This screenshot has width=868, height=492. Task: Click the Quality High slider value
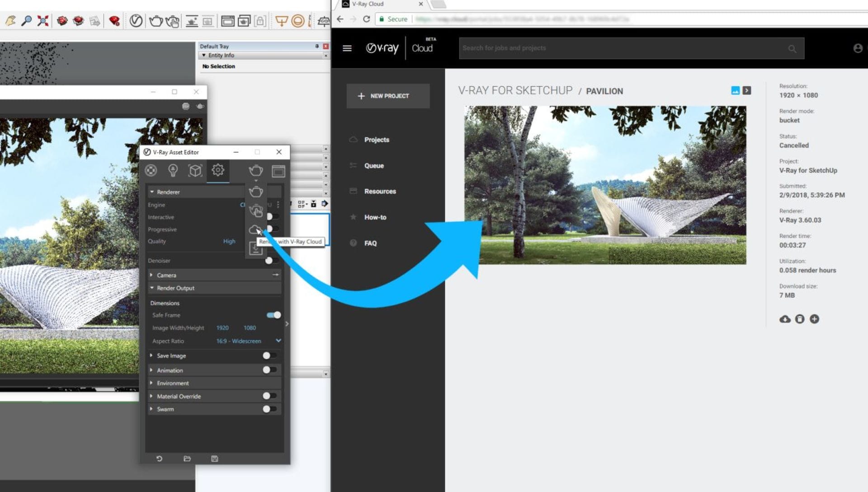click(x=229, y=241)
